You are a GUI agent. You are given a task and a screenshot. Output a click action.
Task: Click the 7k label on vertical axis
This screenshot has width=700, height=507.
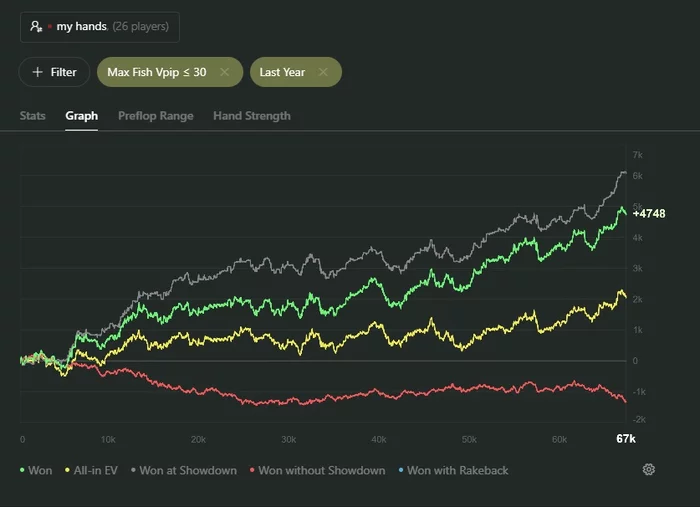pyautogui.click(x=637, y=155)
